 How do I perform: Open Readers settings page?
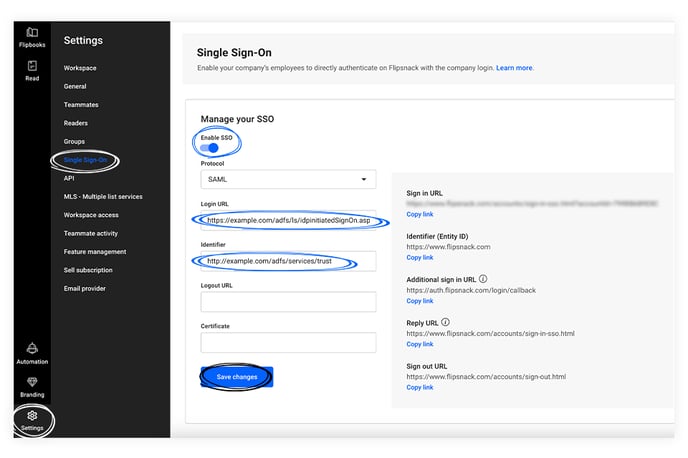tap(75, 123)
